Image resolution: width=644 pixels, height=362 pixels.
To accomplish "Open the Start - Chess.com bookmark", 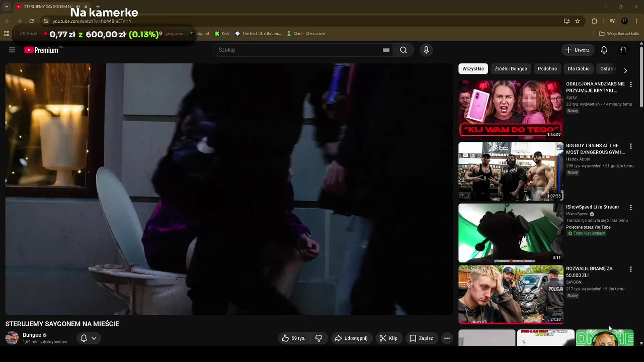I will pyautogui.click(x=306, y=34).
